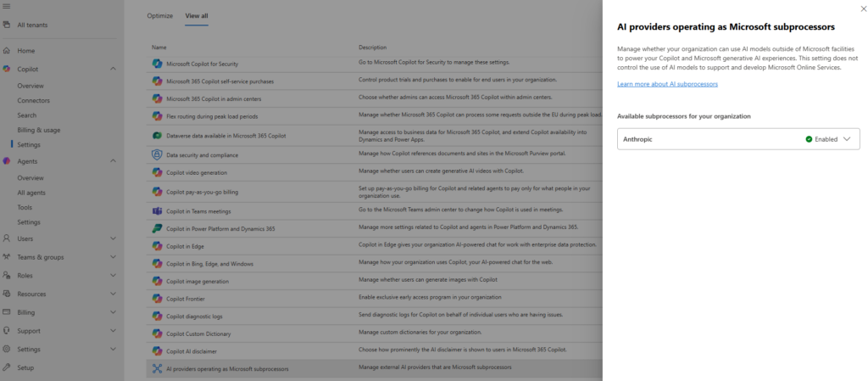
Task: Click the Support headset icon in sidebar
Action: [x=7, y=331]
